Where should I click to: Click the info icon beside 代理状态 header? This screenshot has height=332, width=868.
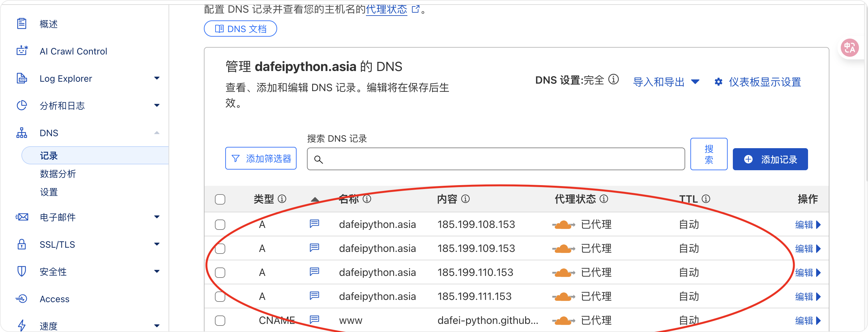[604, 199]
